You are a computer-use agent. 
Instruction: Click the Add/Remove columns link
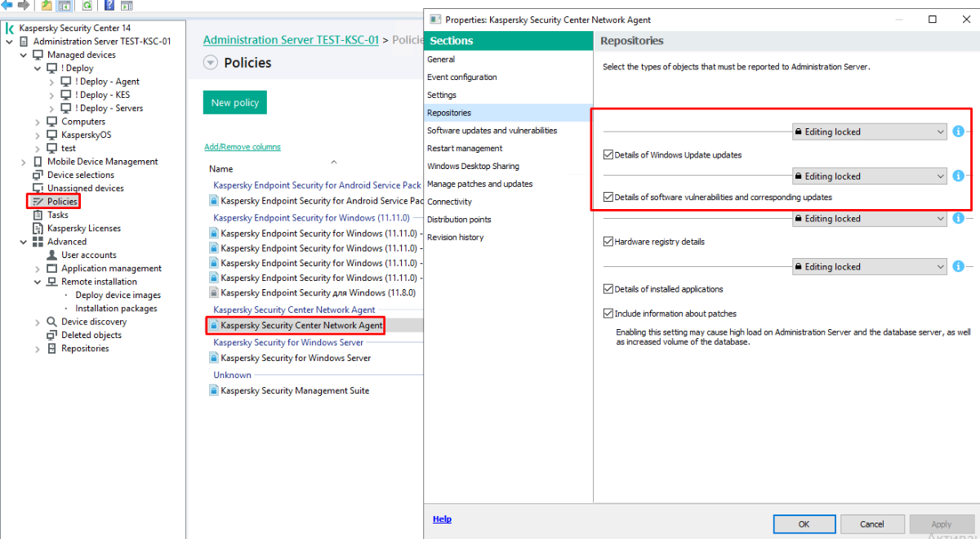242,147
